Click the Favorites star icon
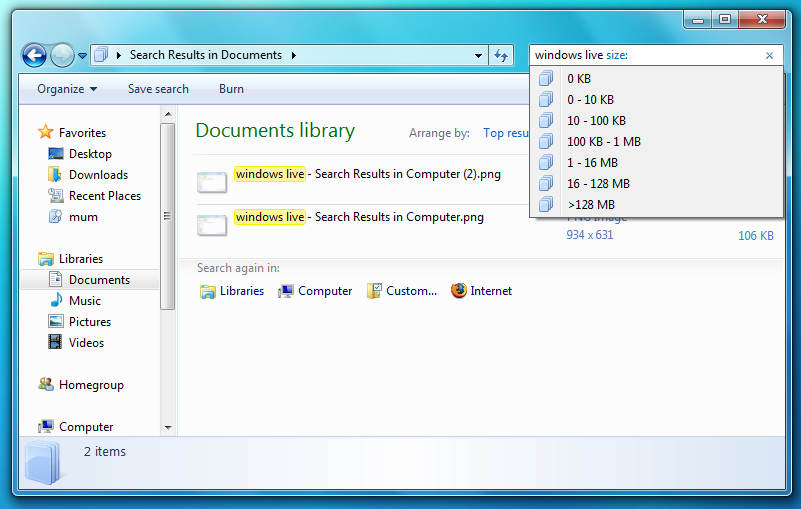The width and height of the screenshot is (801, 509). click(45, 132)
